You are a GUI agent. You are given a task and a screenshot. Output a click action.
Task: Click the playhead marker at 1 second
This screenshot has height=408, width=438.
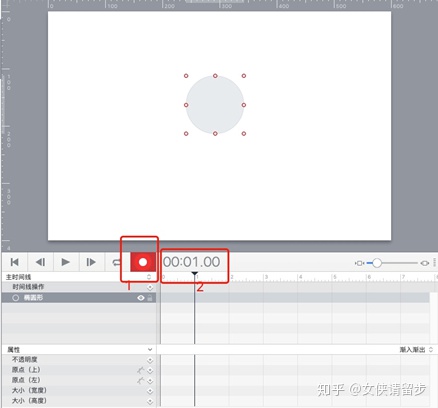[195, 274]
